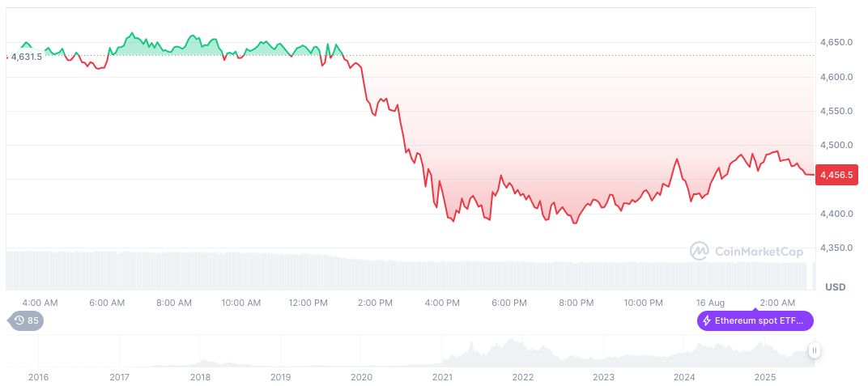
Task: Click the 16 Aug date axis label
Action: [710, 303]
